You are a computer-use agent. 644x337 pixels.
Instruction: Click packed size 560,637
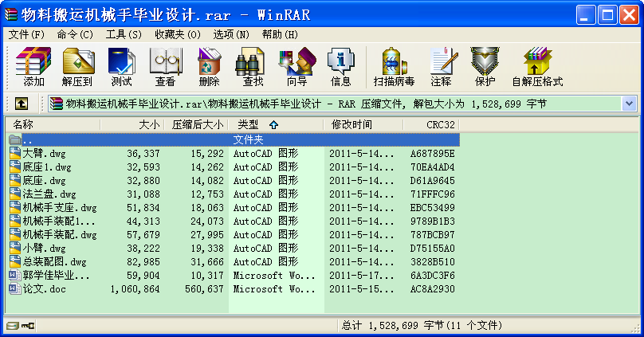204,289
